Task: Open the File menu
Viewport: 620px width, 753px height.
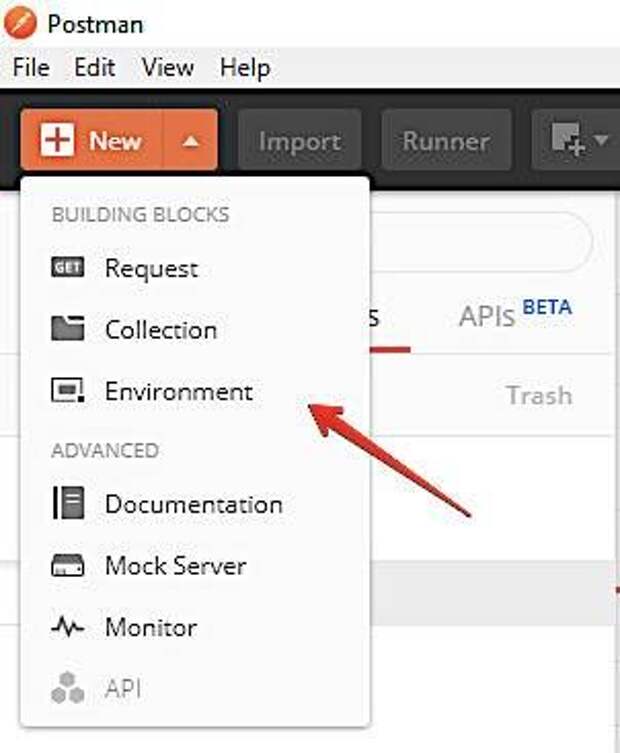Action: [30, 68]
